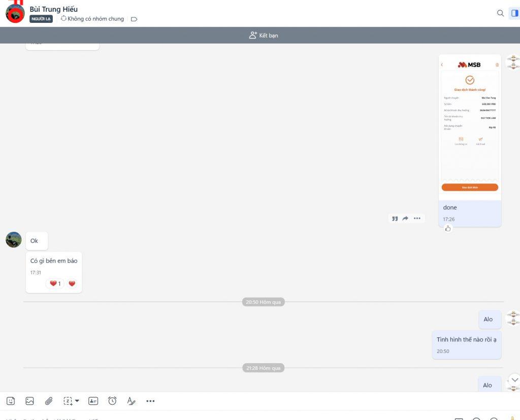This screenshot has height=420, width=520.
Task: Click the Kết bạn add friend button
Action: (264, 36)
